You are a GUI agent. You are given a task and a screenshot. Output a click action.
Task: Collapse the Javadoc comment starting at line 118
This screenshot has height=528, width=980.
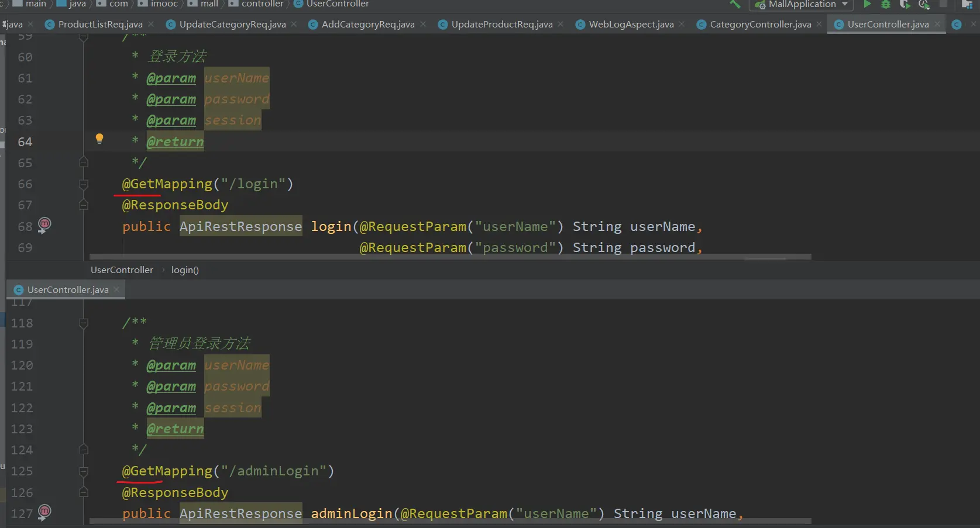coord(84,323)
